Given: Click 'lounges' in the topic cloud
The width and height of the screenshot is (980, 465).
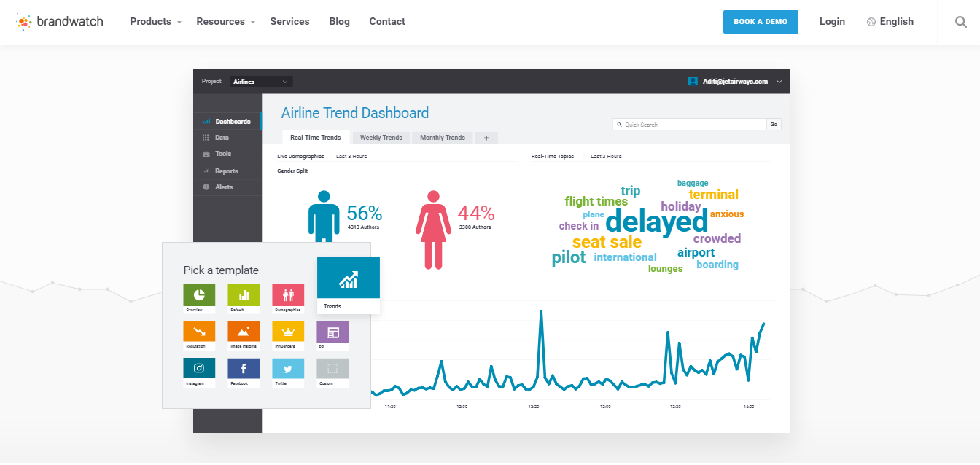Looking at the screenshot, I should [666, 269].
